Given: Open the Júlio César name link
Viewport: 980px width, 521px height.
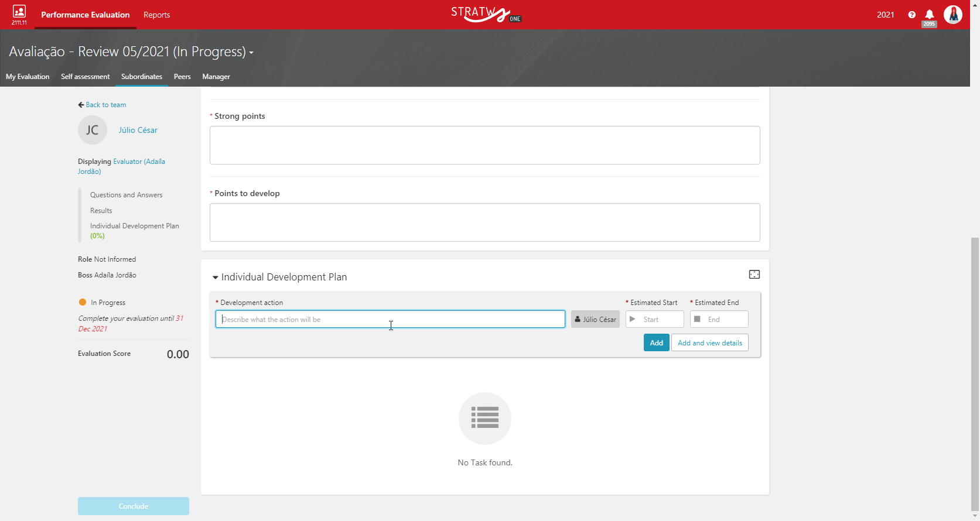Looking at the screenshot, I should pos(138,130).
